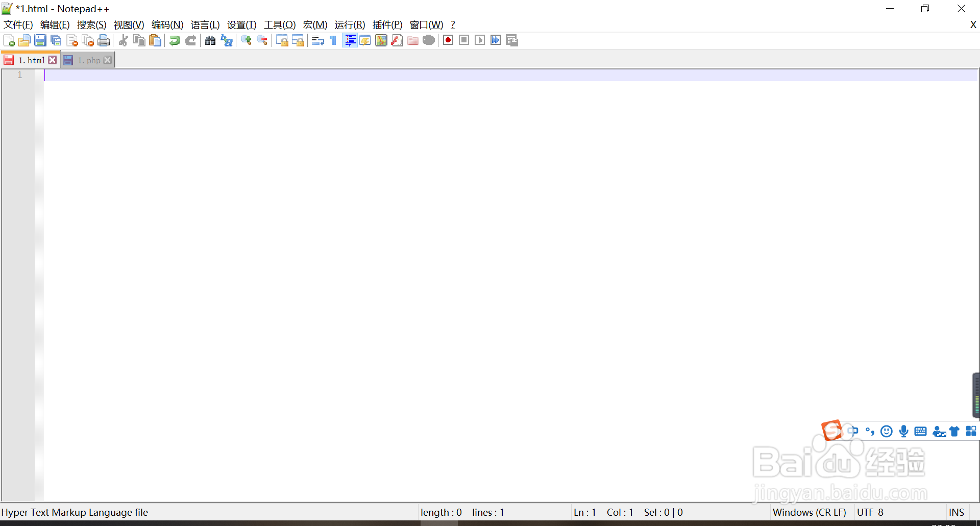Image resolution: width=980 pixels, height=526 pixels.
Task: Click the Save All toolbar icon
Action: pos(56,40)
